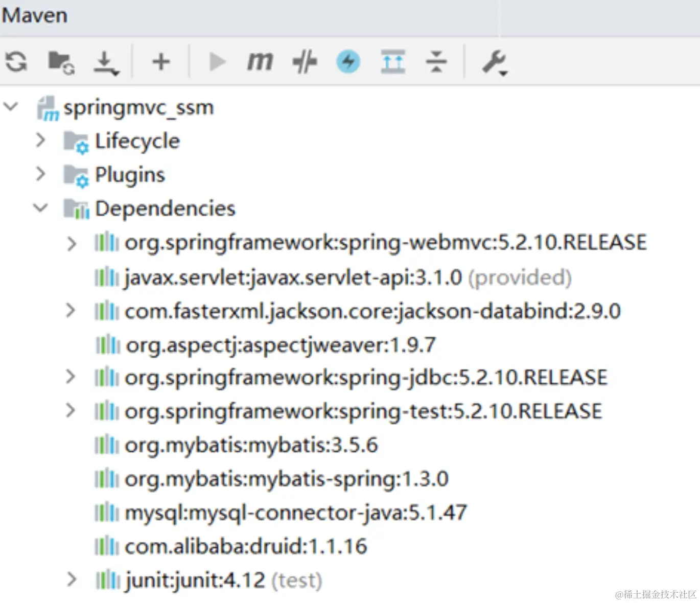This screenshot has height=603, width=700.
Task: Show Dependencies diagram icon
Action: point(393,62)
